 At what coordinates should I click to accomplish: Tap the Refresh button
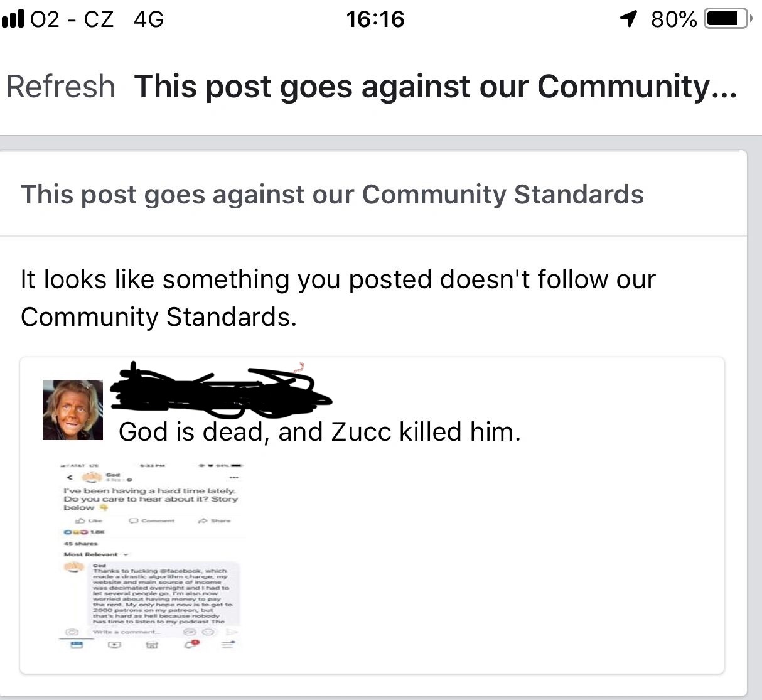tap(60, 87)
